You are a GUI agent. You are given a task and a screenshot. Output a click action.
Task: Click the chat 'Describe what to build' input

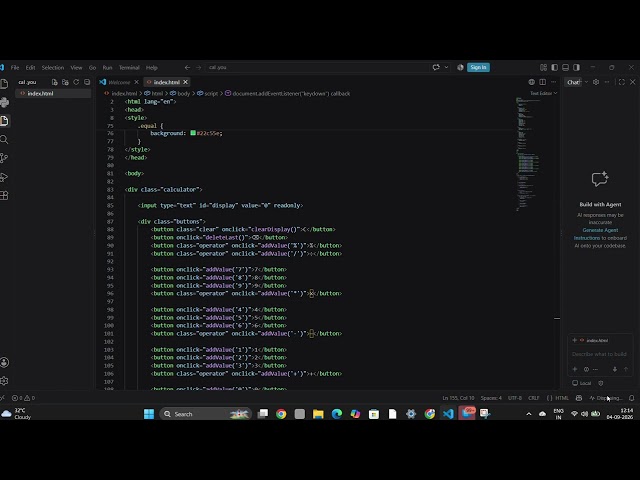pyautogui.click(x=599, y=354)
